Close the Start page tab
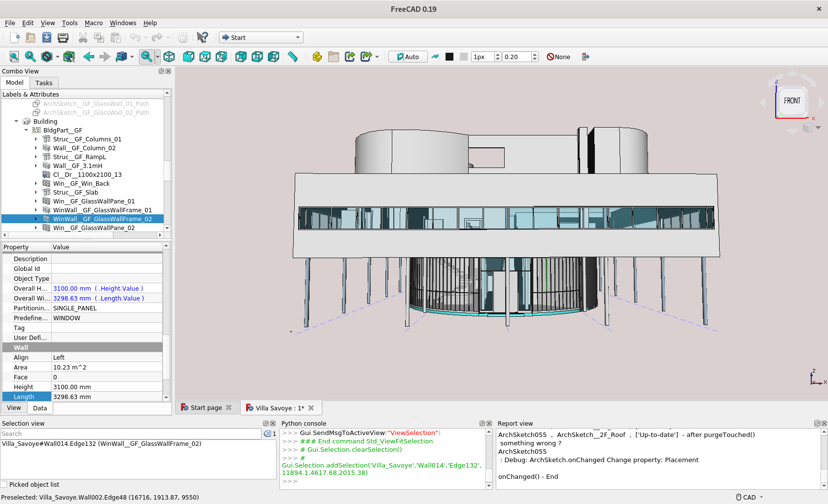The width and height of the screenshot is (828, 504). 229,407
